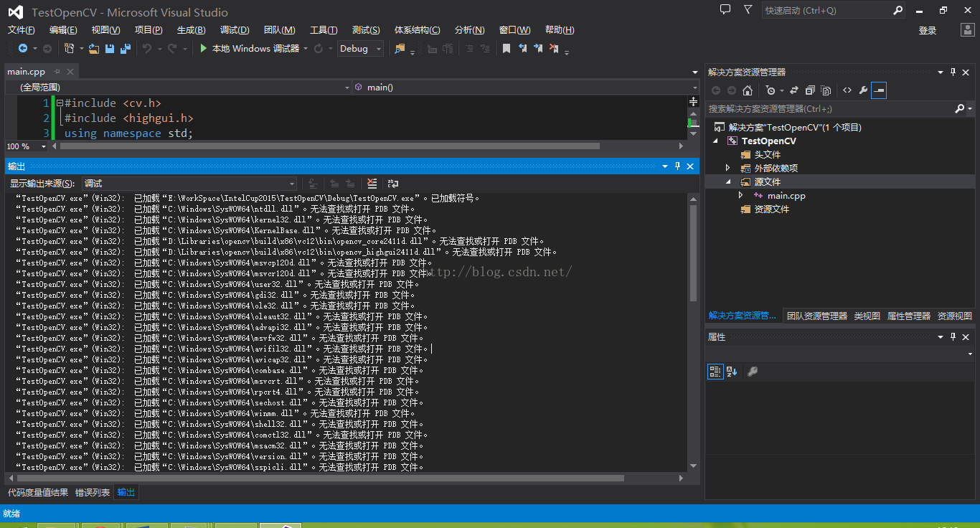The height and width of the screenshot is (528, 980).
Task: Click the Output window horizontal scrollbar
Action: (x=321, y=478)
